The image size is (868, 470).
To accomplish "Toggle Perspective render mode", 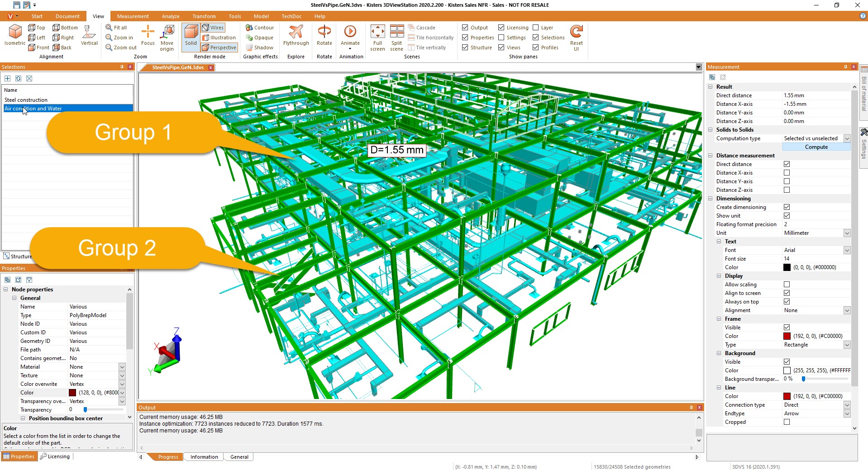I will (x=219, y=47).
